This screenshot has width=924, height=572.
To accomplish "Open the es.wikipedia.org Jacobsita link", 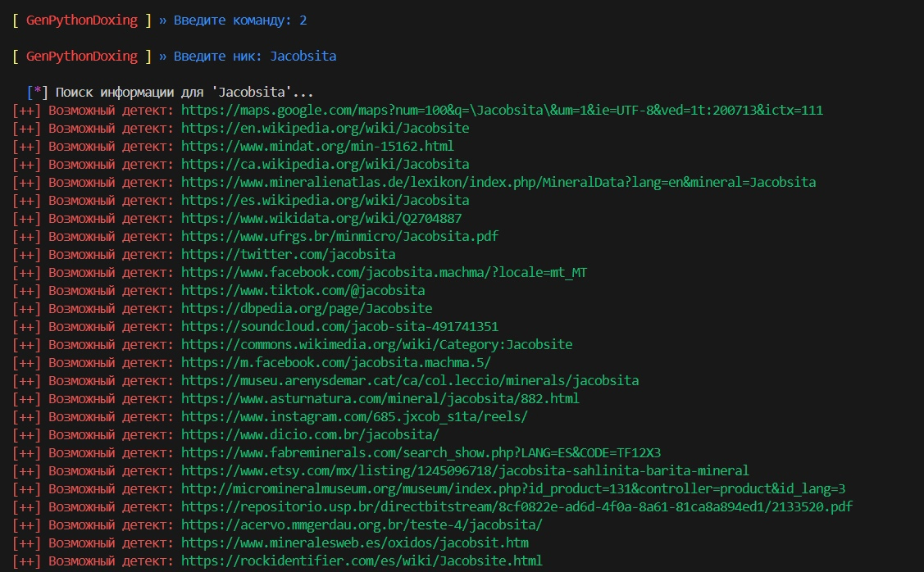I will pyautogui.click(x=325, y=201).
